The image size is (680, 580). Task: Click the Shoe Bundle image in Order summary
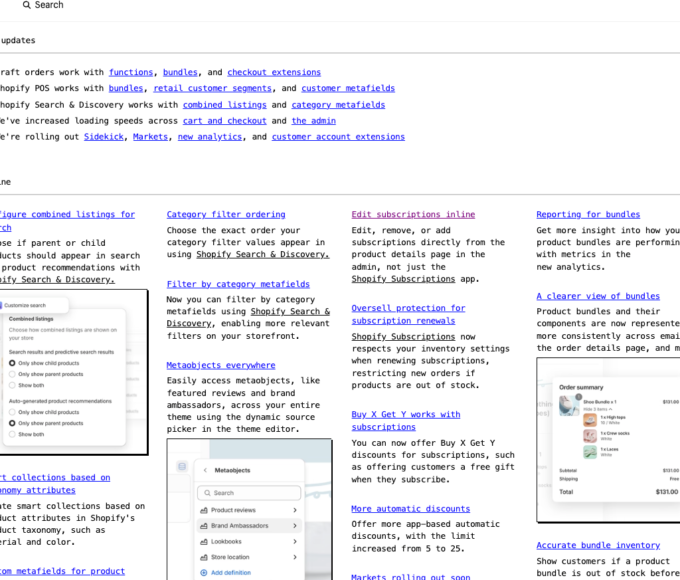(569, 403)
